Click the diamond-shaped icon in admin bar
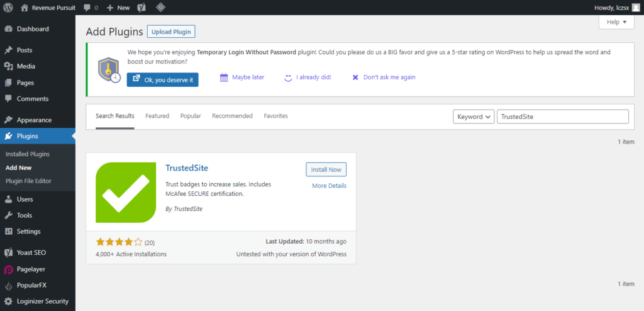 click(x=162, y=8)
